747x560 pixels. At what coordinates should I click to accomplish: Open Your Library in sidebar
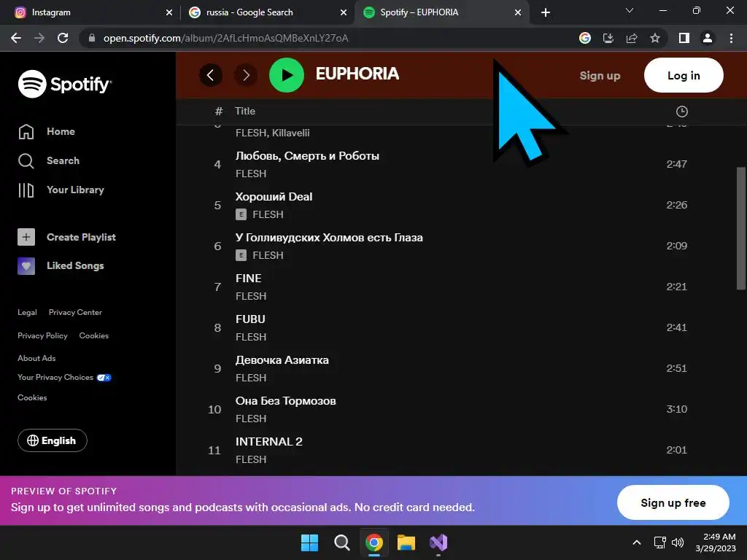(x=61, y=190)
